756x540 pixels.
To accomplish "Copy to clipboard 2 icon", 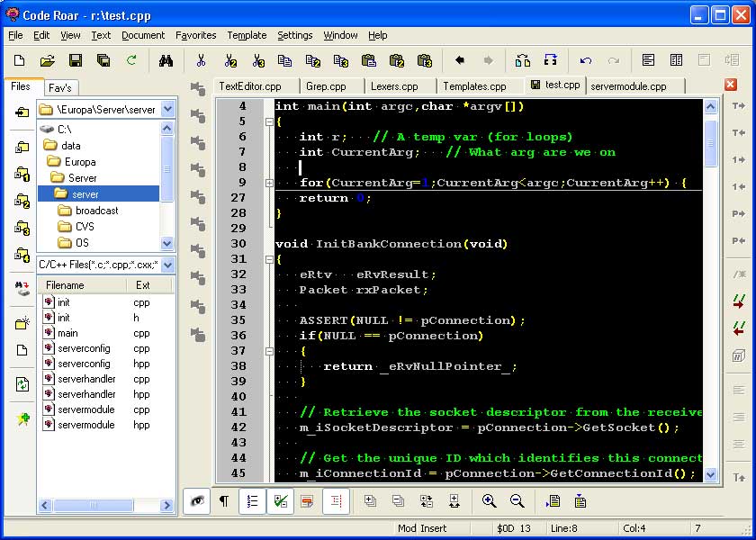I will pyautogui.click(x=313, y=61).
